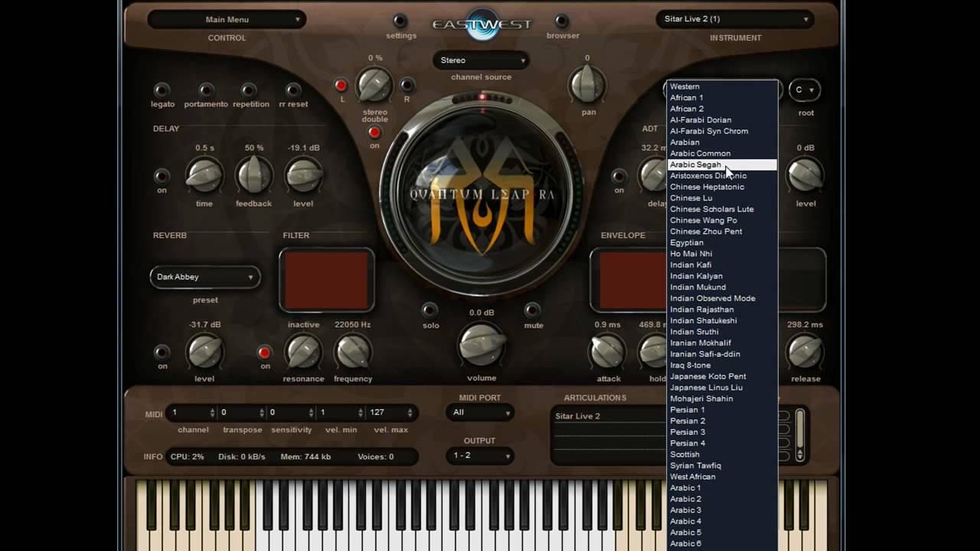Click the main volume knob

coord(482,345)
